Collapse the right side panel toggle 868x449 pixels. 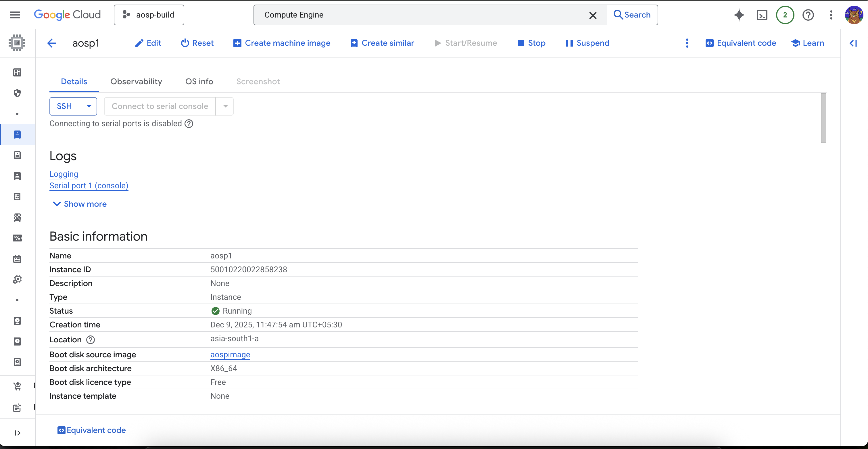point(853,43)
